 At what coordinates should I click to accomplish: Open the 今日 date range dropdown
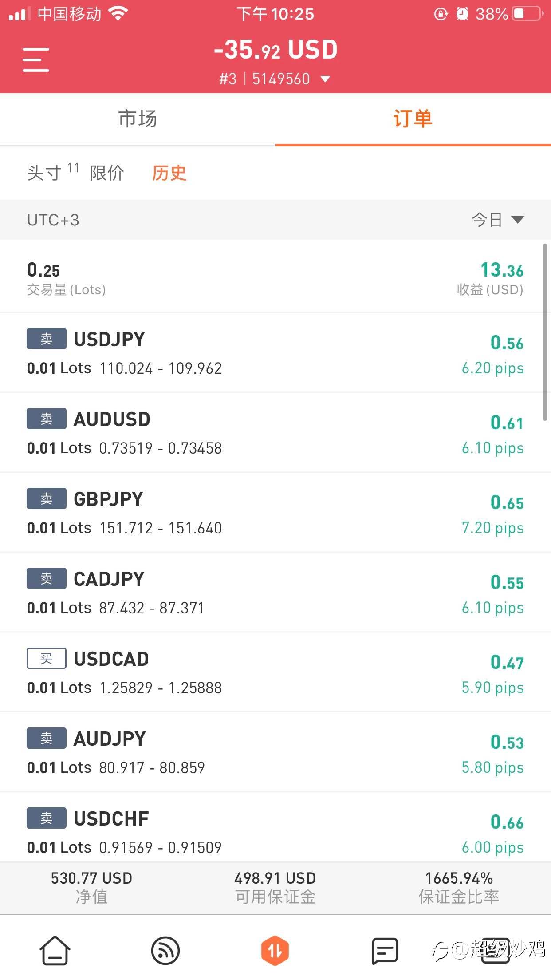point(497,220)
